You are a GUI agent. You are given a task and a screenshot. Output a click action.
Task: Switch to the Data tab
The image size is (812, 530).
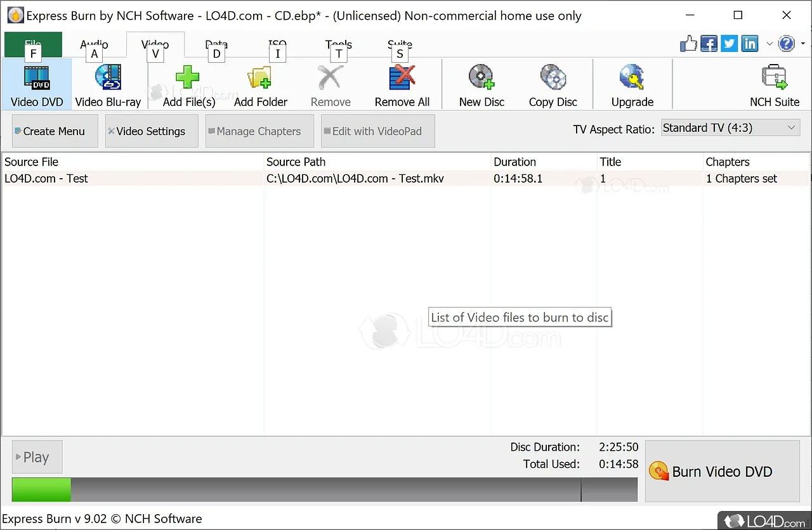216,44
